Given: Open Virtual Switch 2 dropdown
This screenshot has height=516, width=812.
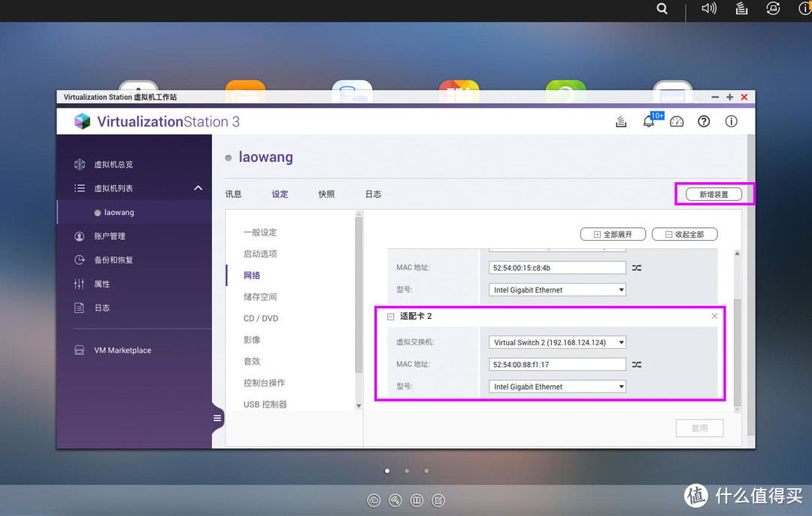Looking at the screenshot, I should coord(557,342).
